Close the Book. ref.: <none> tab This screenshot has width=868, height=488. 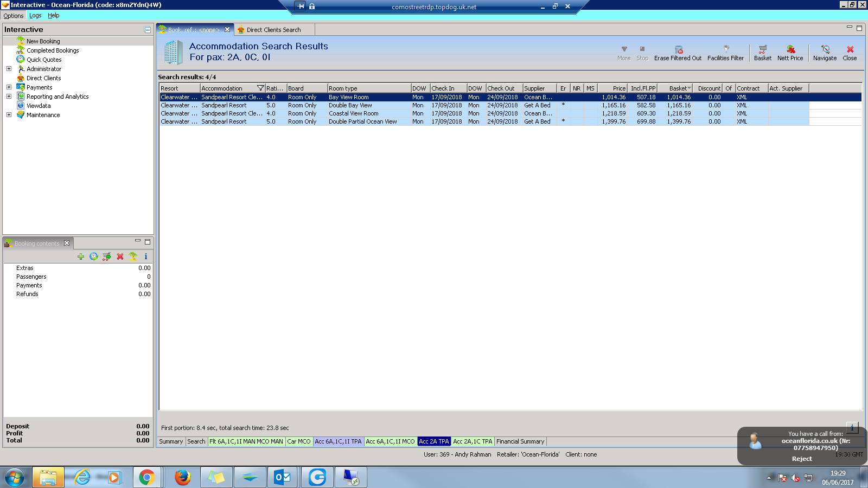(227, 30)
